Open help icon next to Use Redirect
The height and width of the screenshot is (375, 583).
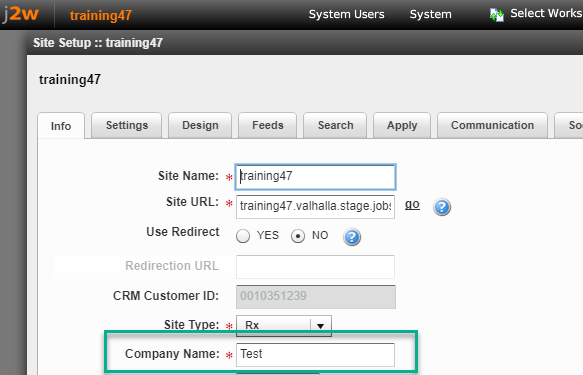click(352, 237)
